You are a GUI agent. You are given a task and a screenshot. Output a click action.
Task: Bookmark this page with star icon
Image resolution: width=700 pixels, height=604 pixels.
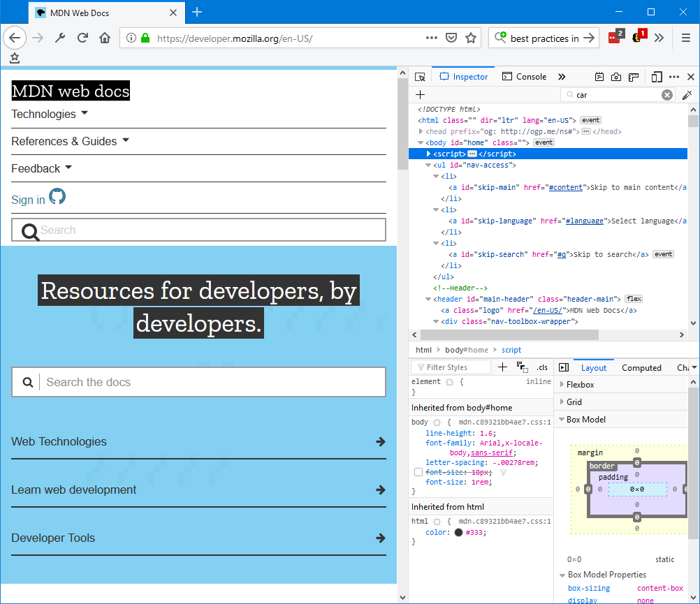click(471, 38)
